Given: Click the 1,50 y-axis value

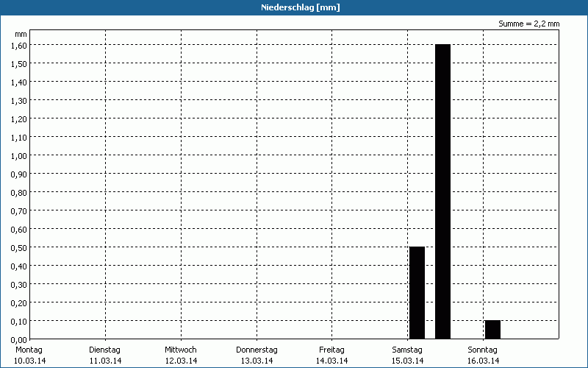Looking at the screenshot, I should pyautogui.click(x=19, y=64).
